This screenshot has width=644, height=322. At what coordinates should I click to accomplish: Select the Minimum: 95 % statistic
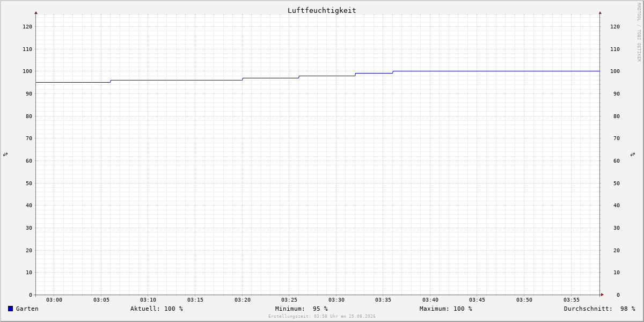click(x=302, y=309)
